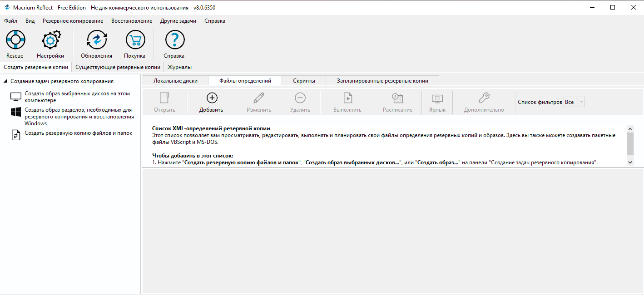The image size is (644, 295).
Task: Open the Rescue media lifebuoy icon
Action: click(x=15, y=40)
